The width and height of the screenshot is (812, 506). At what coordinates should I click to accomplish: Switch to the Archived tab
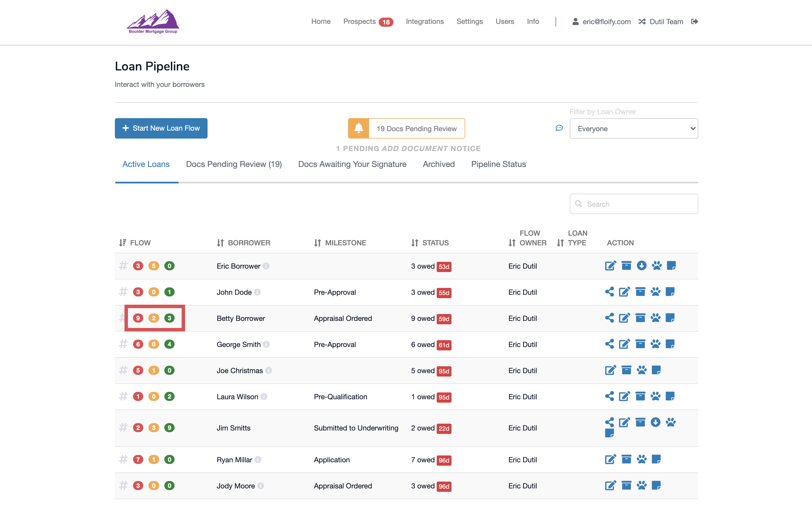[438, 164]
